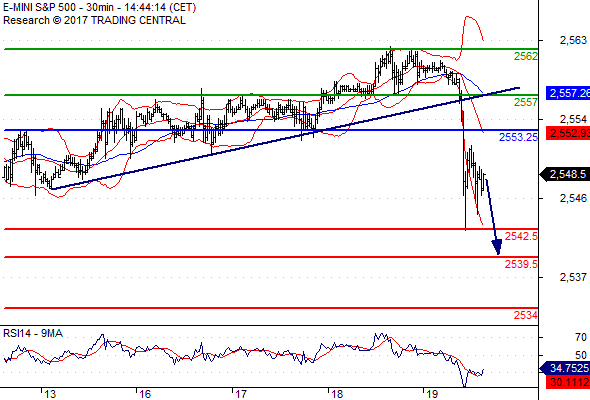Click date marker 16 on time axis
This screenshot has width=590, height=400.
[145, 394]
